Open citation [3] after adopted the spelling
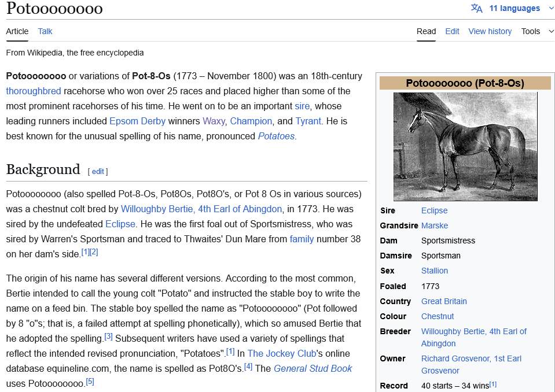This screenshot has height=392, width=555. tap(108, 336)
